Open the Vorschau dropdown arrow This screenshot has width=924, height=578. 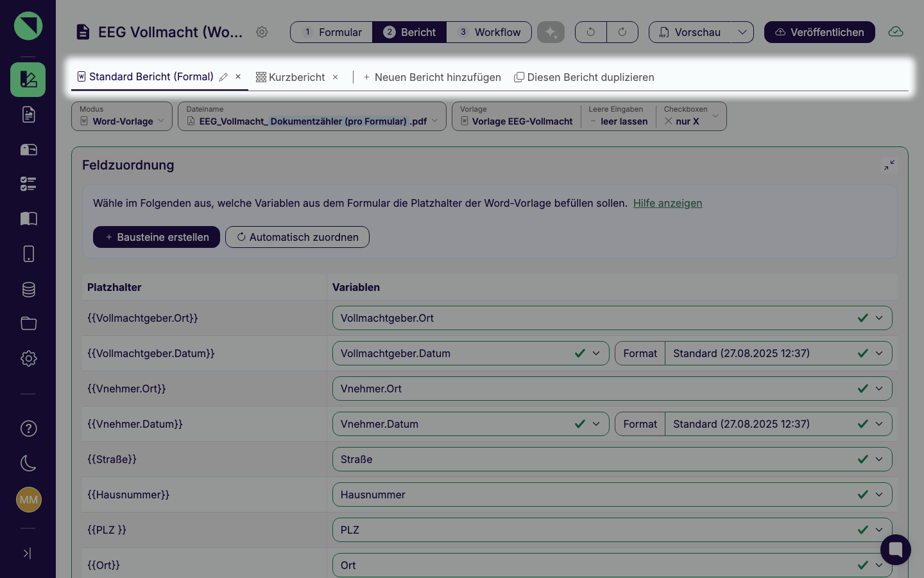pyautogui.click(x=742, y=32)
